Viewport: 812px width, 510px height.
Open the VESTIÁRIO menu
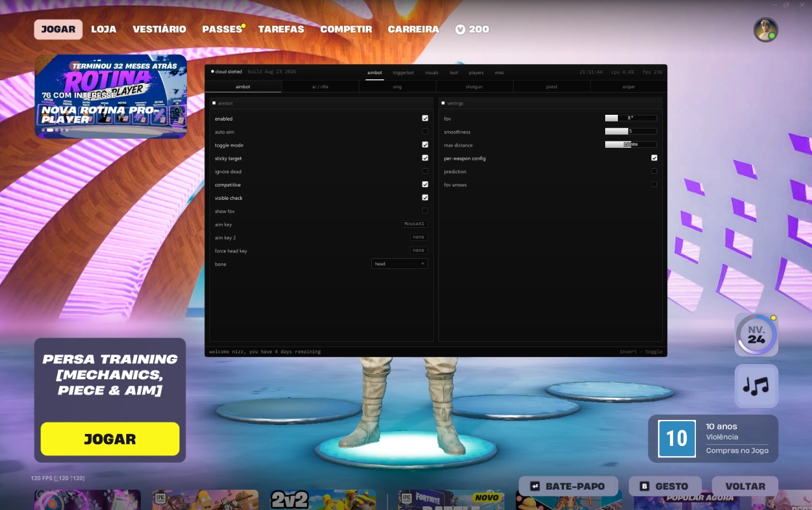tap(159, 29)
